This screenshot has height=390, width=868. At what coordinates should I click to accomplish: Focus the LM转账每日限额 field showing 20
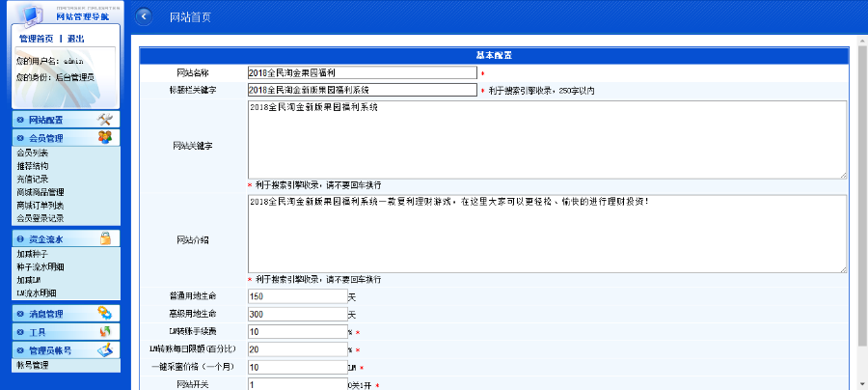point(298,349)
